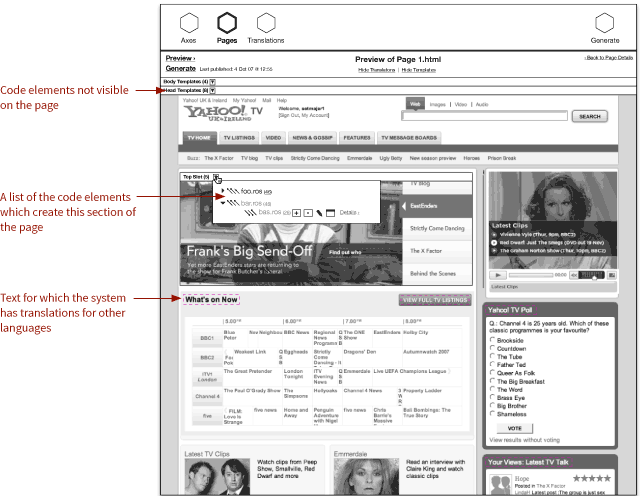This screenshot has width=640, height=496.
Task: Select EastEnders in the feature list
Action: pyautogui.click(x=437, y=206)
